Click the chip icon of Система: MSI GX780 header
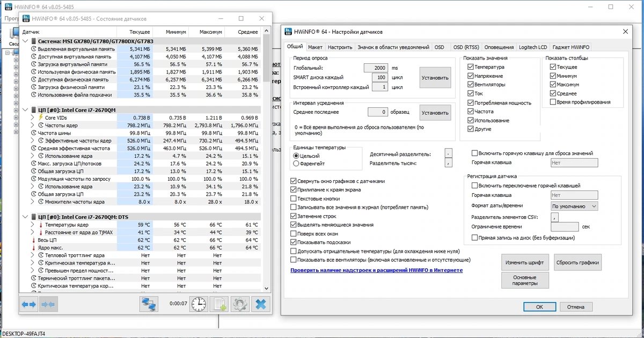 [34, 41]
